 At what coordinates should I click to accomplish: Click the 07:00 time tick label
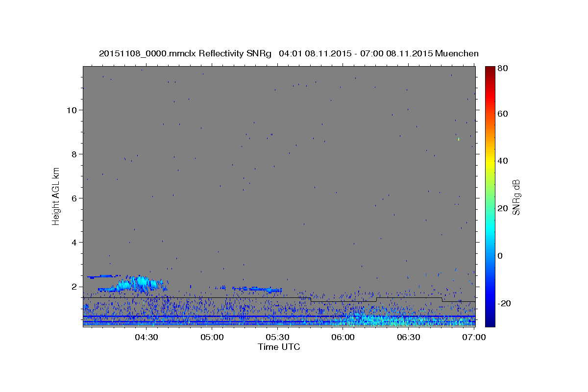(x=474, y=337)
